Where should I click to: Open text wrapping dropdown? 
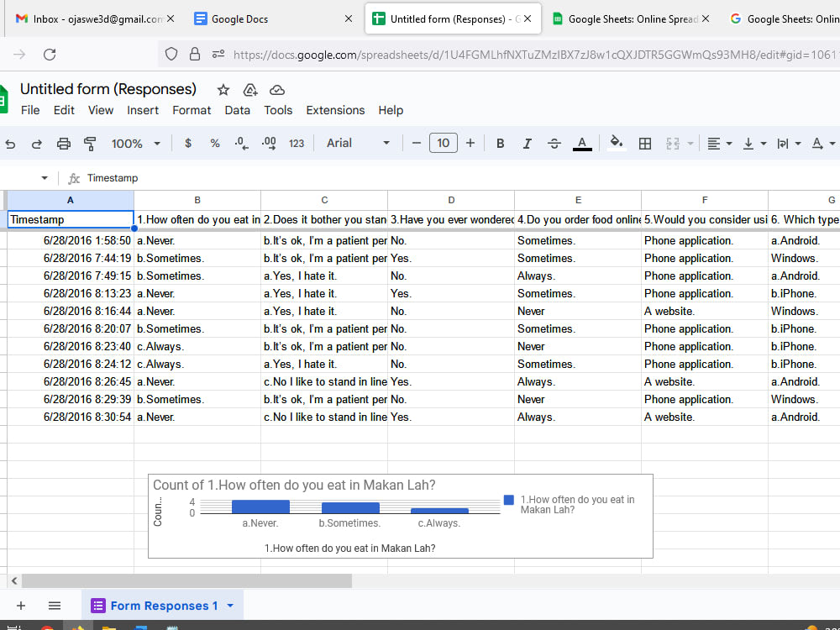point(789,144)
